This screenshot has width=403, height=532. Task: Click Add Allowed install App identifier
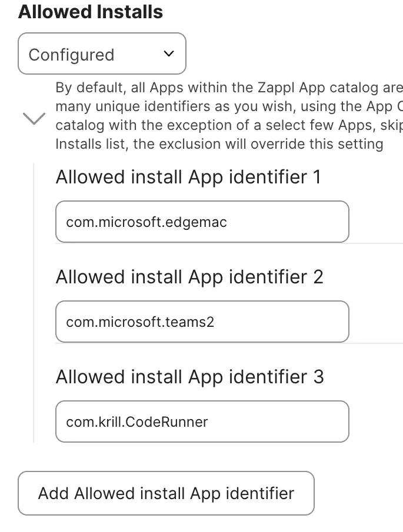[167, 493]
